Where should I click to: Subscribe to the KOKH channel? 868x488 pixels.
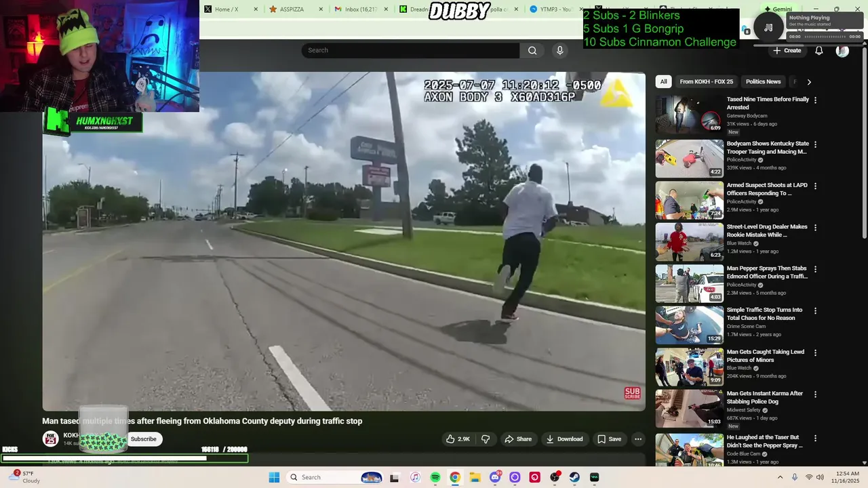[x=144, y=439]
